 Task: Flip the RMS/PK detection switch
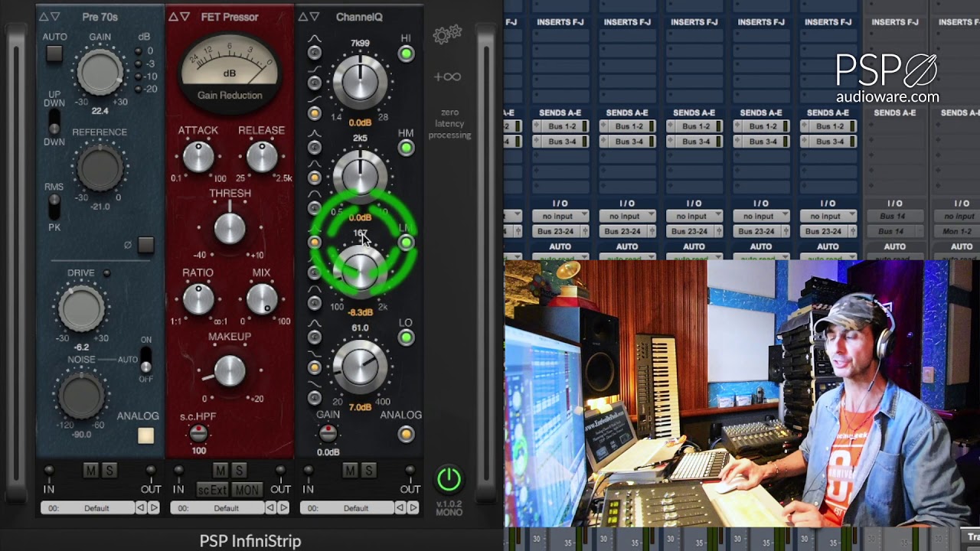[54, 205]
